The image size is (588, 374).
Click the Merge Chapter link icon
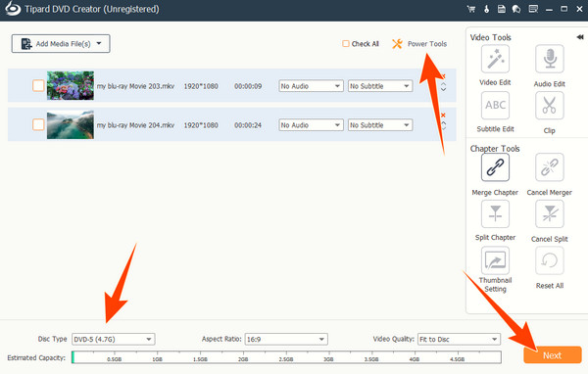click(495, 167)
